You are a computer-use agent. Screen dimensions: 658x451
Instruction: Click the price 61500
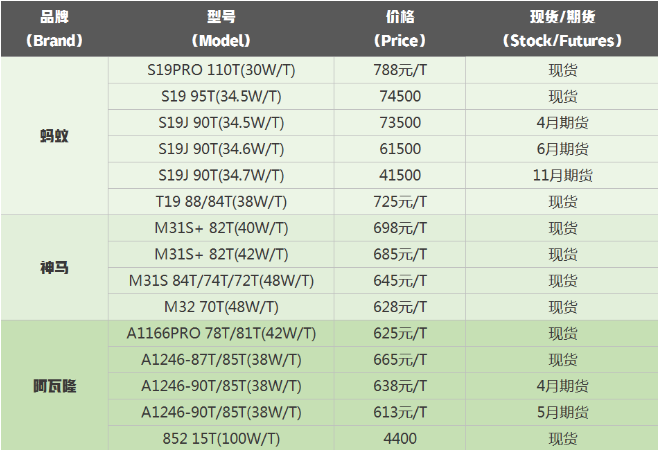[x=400, y=149]
